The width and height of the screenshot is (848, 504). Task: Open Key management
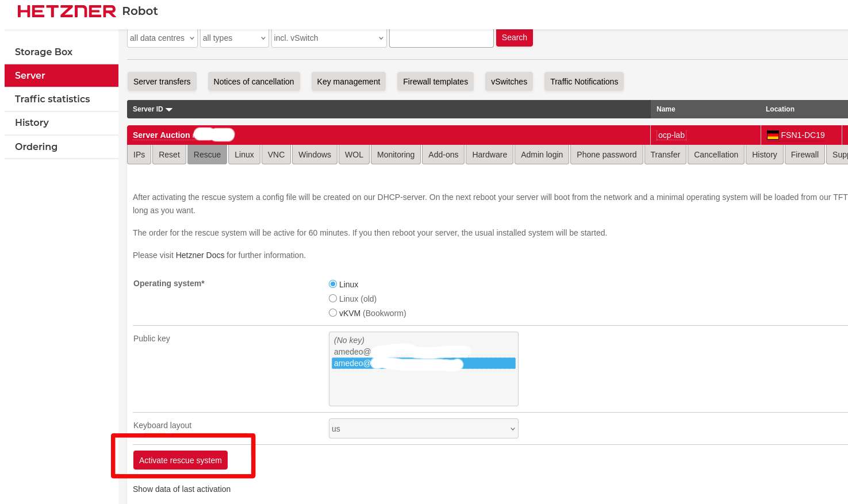(x=348, y=82)
